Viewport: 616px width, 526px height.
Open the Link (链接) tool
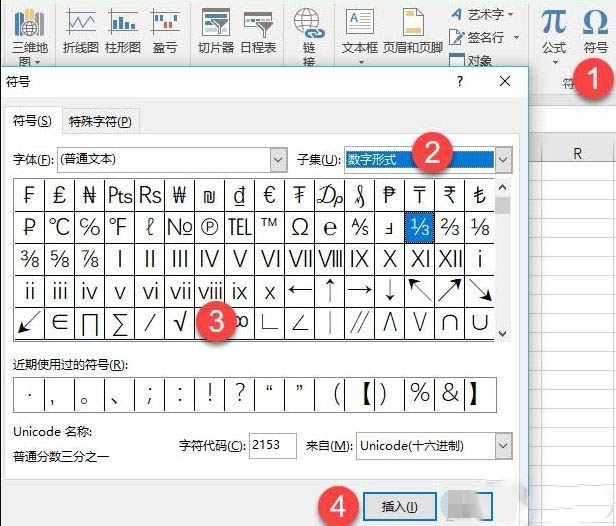click(309, 35)
